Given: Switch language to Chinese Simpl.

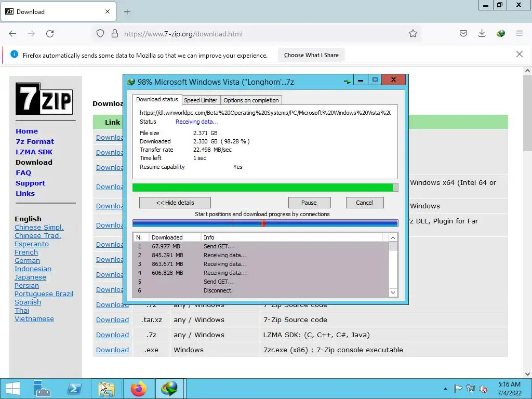Looking at the screenshot, I should 39,228.
